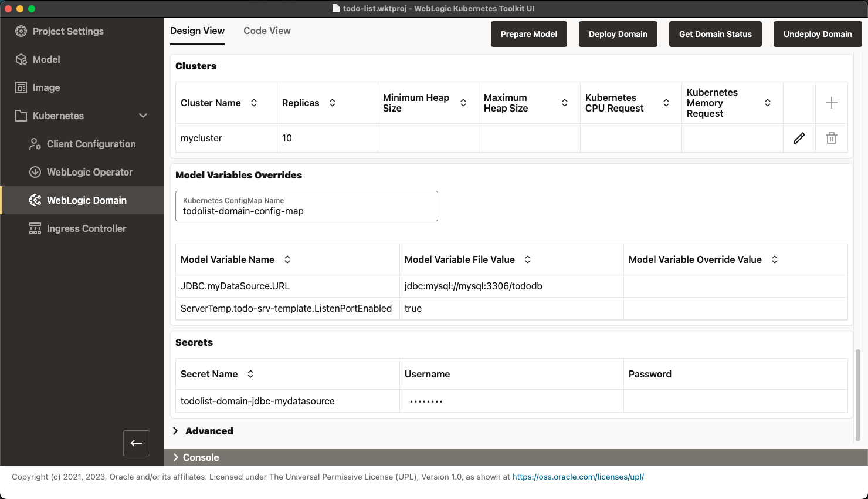The width and height of the screenshot is (868, 499).
Task: Click the document icon in title bar
Action: (336, 8)
